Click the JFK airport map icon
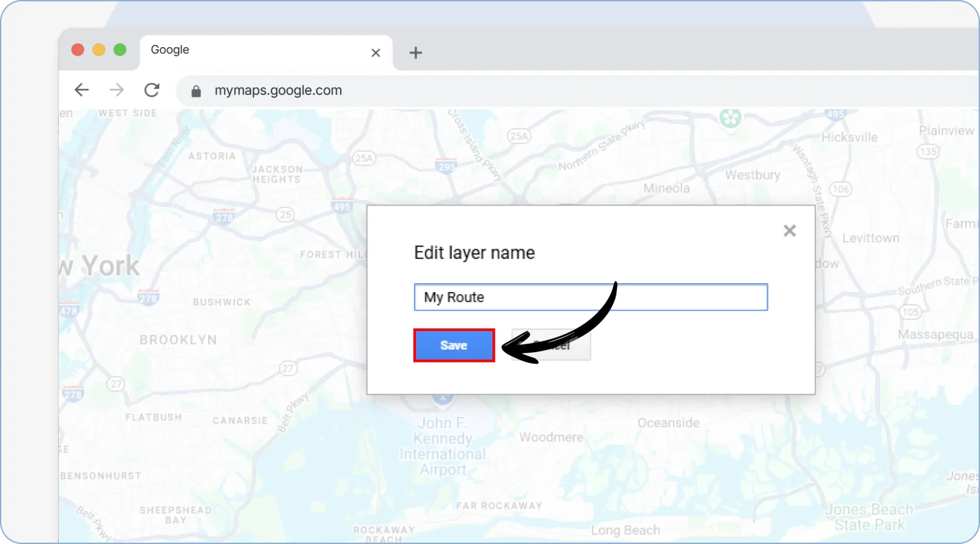 pos(442,399)
